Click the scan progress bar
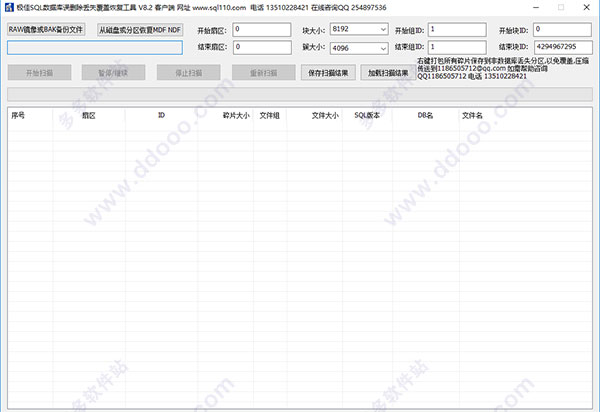Screen dimensions: 600x412 300,94
